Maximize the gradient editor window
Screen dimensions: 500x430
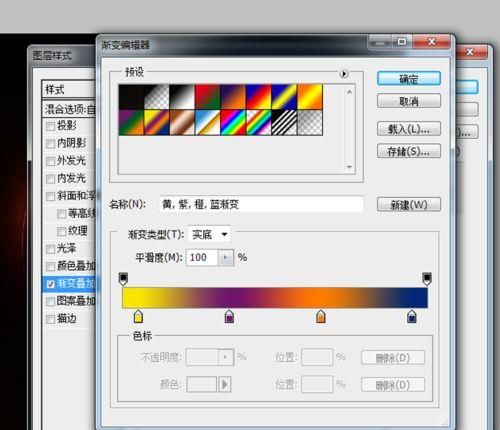402,42
